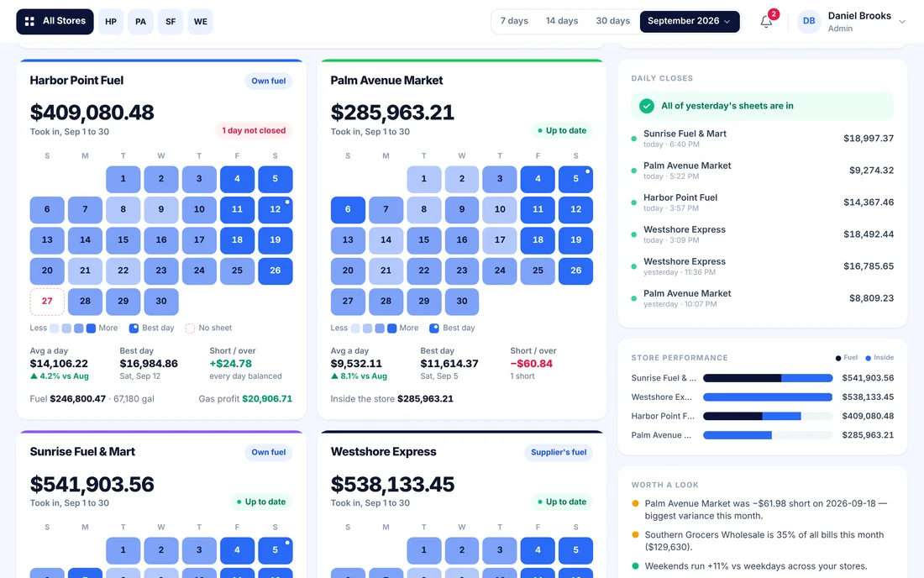The height and width of the screenshot is (578, 924).
Task: Open Harbor Point Fuel 3:57 PM close
Action: (x=763, y=202)
